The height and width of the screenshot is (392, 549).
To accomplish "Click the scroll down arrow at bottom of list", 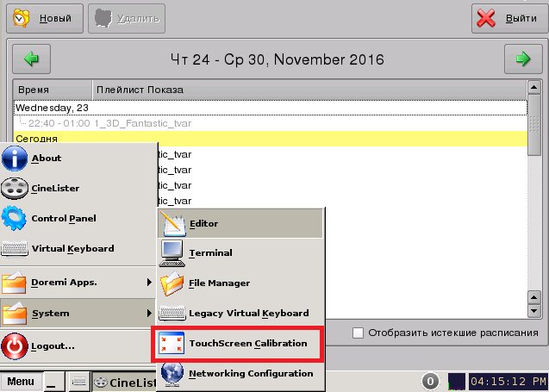I will (534, 311).
